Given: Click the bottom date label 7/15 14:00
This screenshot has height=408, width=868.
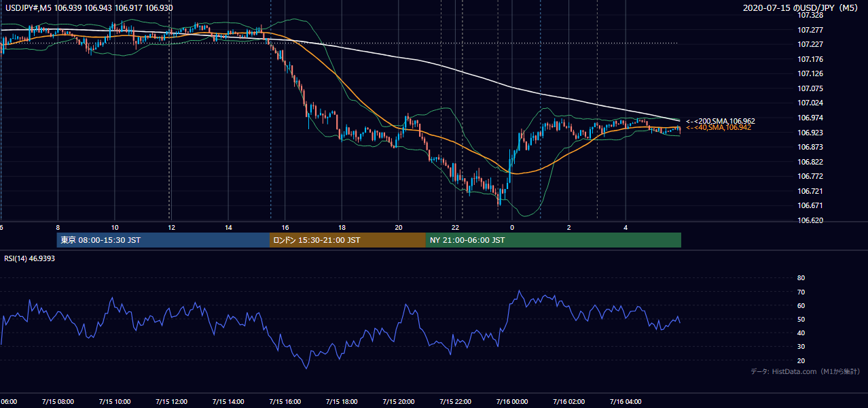Looking at the screenshot, I should (x=228, y=402).
